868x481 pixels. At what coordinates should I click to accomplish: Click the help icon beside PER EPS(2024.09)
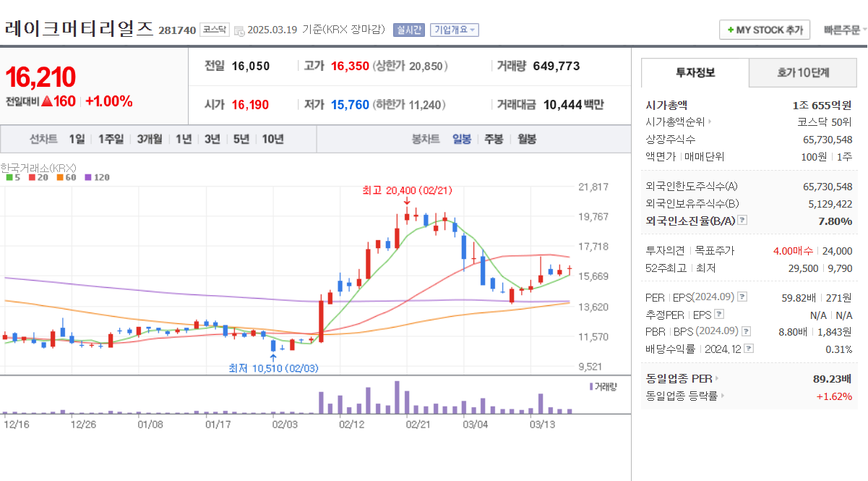point(742,297)
